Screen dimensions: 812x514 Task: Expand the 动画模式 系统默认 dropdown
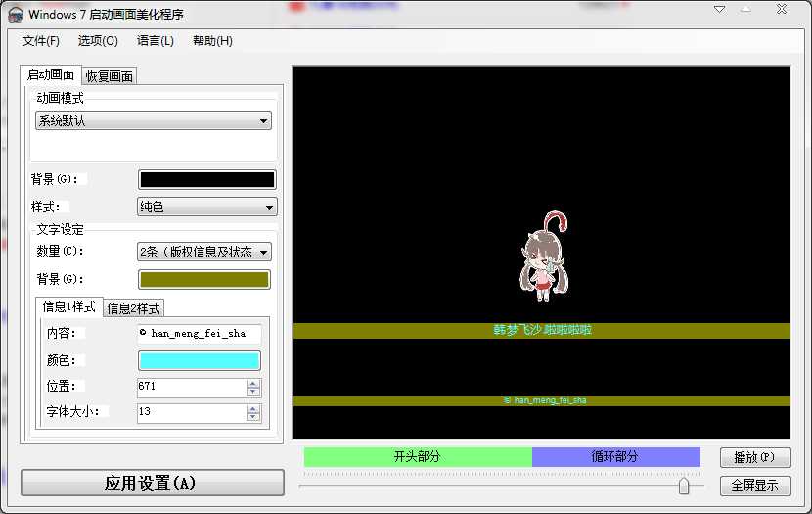(x=154, y=120)
